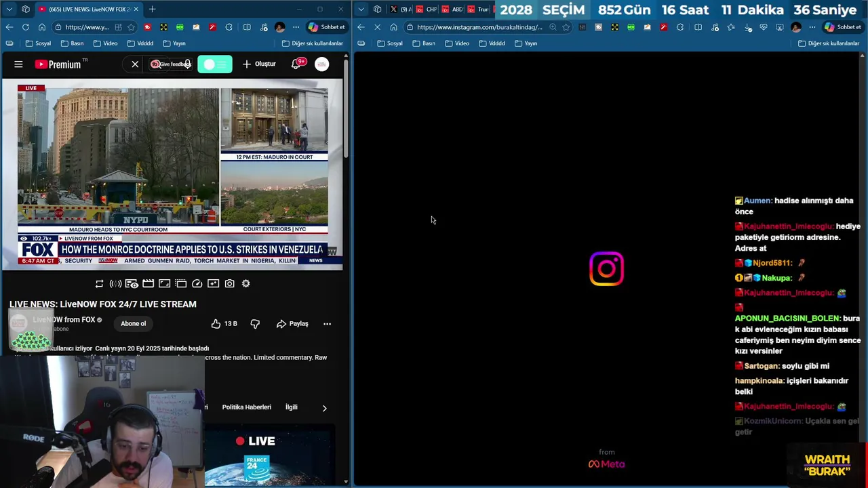This screenshot has width=868, height=488.
Task: Open tab list dropdown in right browser
Action: (361, 9)
